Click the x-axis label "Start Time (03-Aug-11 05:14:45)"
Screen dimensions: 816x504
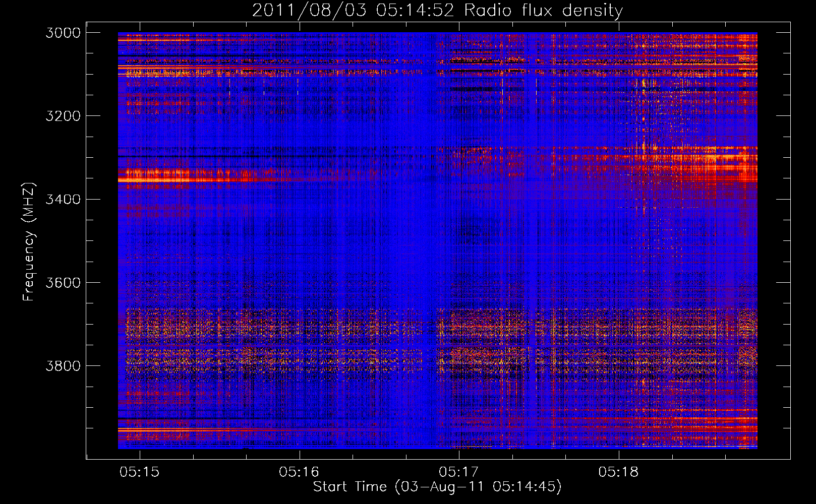pyautogui.click(x=437, y=487)
